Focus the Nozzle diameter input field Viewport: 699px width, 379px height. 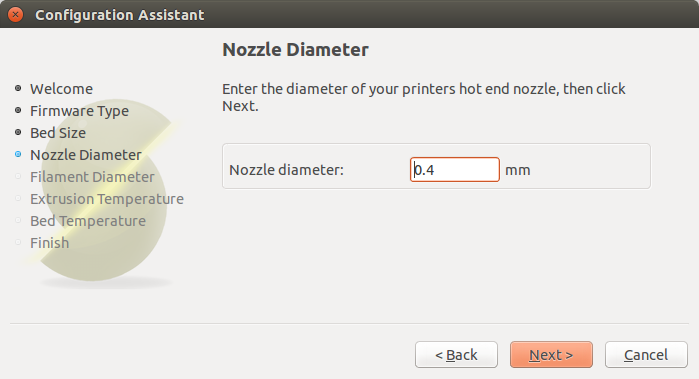pos(455,169)
